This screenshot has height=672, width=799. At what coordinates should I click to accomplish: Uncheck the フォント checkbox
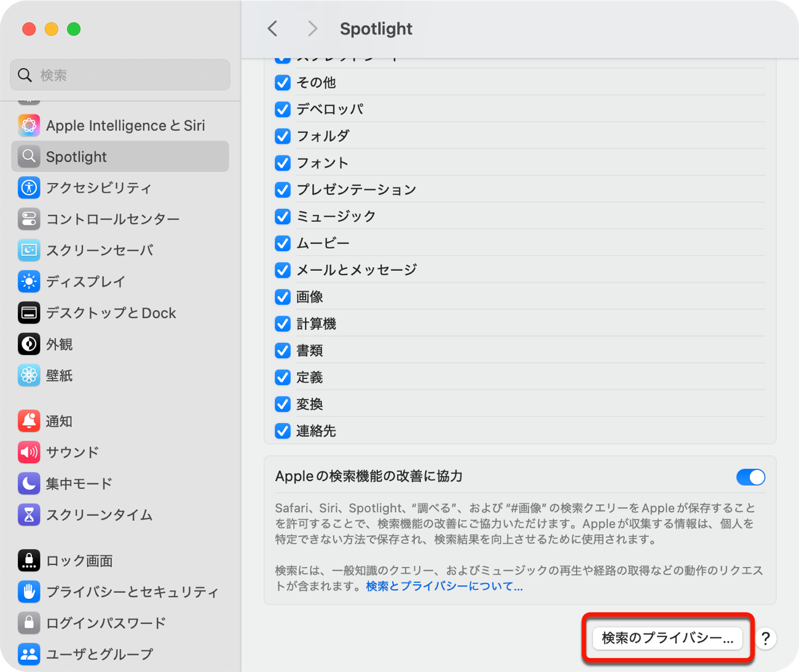(283, 163)
